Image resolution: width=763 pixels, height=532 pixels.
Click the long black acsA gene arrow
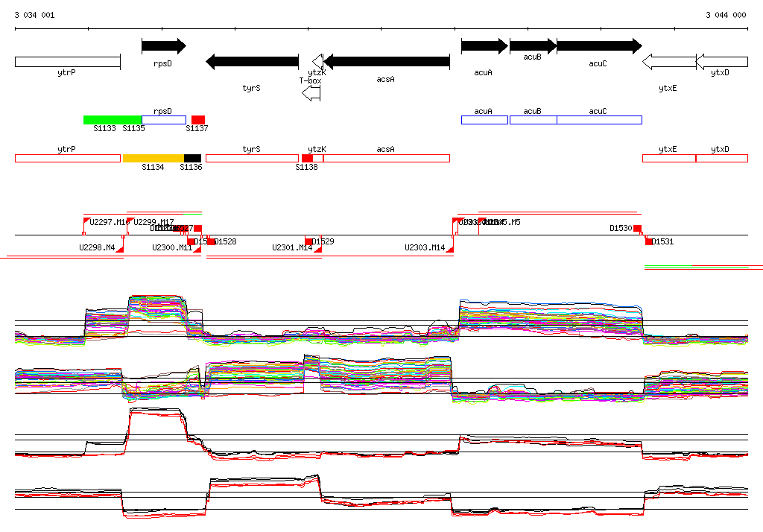(387, 62)
